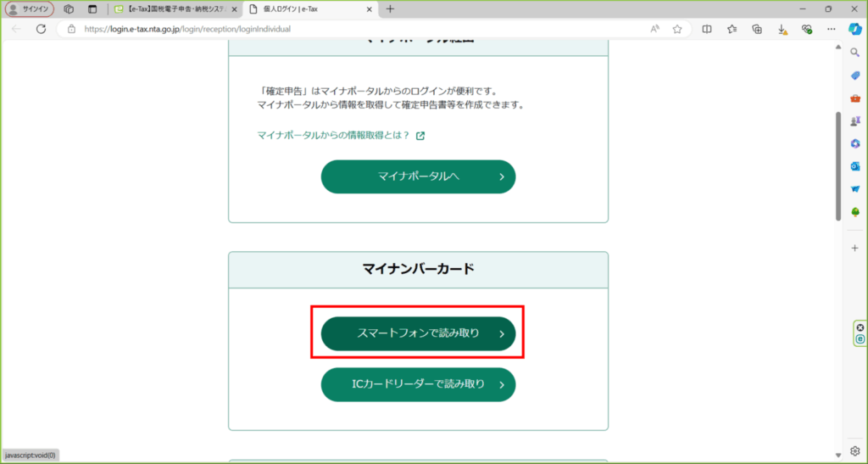The width and height of the screenshot is (868, 464).
Task: Click the external link icon beside マイナポータル link
Action: click(420, 136)
